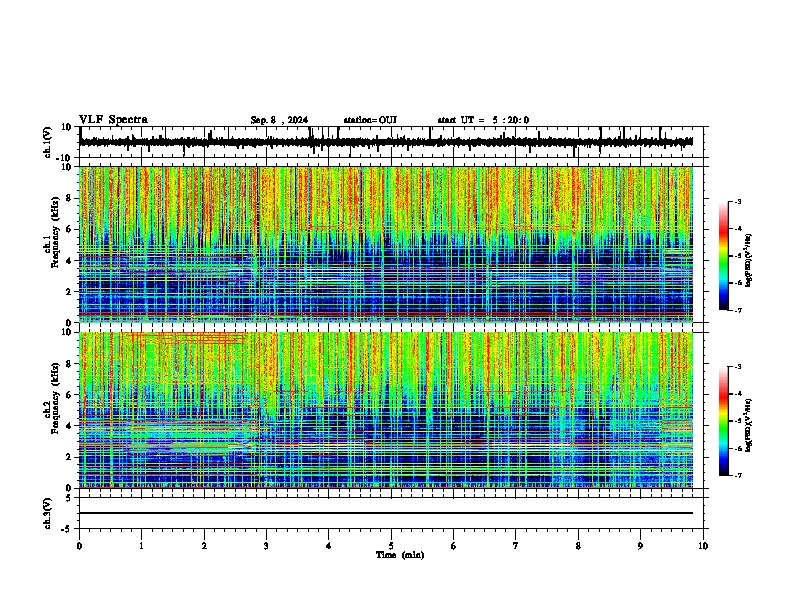Click the "-3" label on ch.2 color bar
Viewport: 792px width, 612px height.
click(738, 367)
